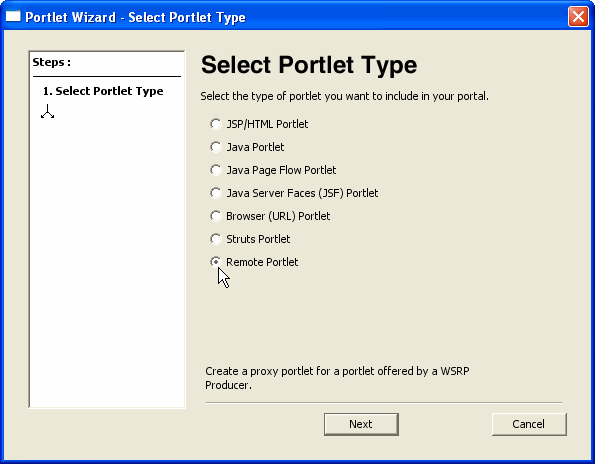Click the branching icon under Steps
The height and width of the screenshot is (464, 595).
(x=47, y=112)
